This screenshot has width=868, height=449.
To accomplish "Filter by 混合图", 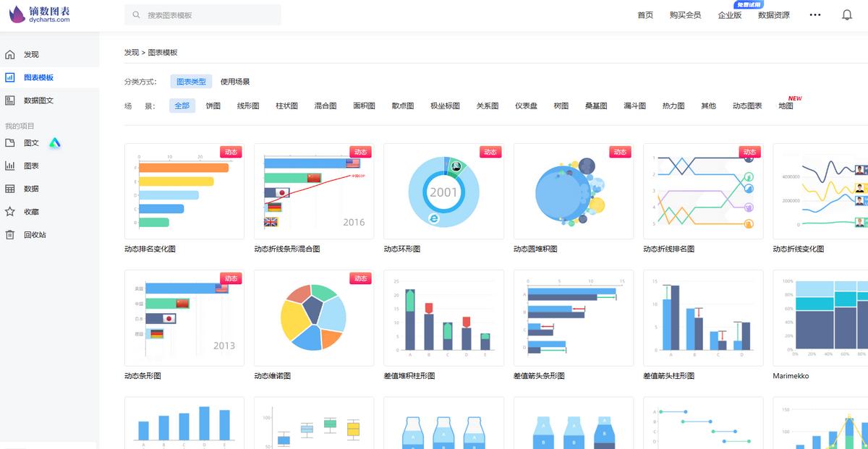I will point(325,106).
